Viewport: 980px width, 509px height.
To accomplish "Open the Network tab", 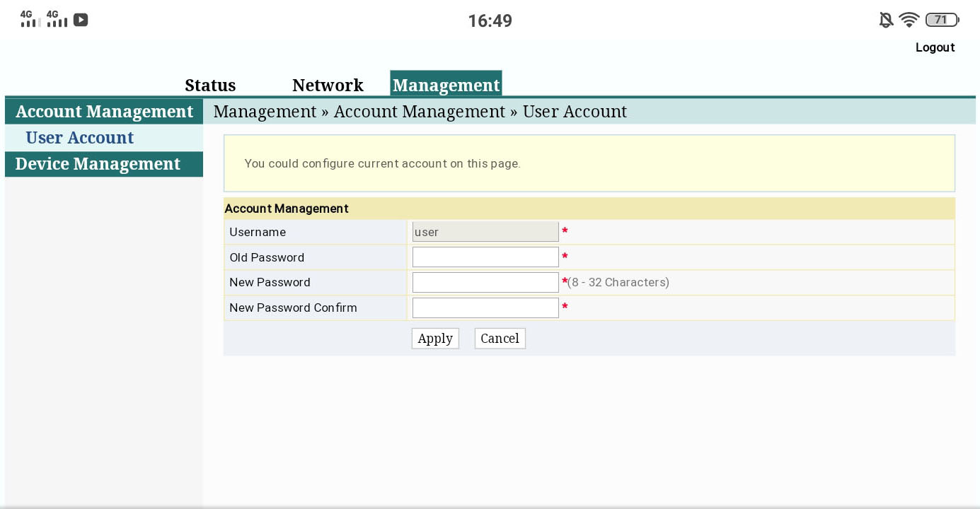I will tap(328, 85).
